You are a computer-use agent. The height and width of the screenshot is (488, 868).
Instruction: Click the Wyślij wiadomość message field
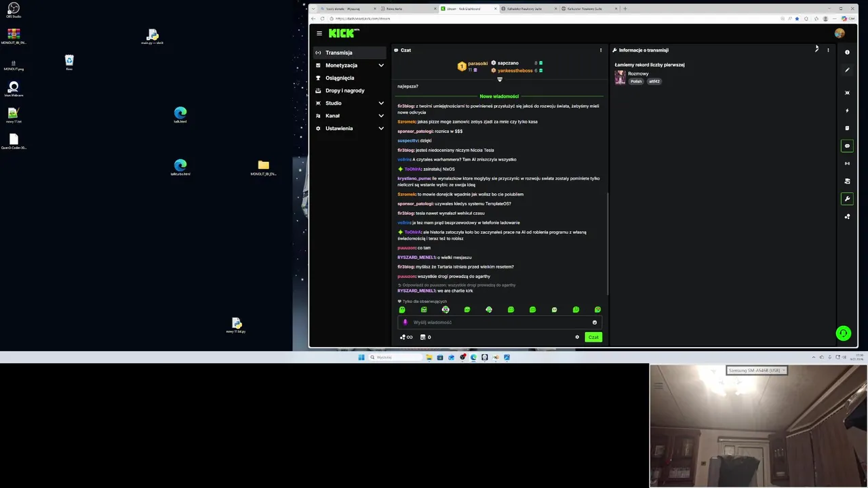pyautogui.click(x=499, y=323)
